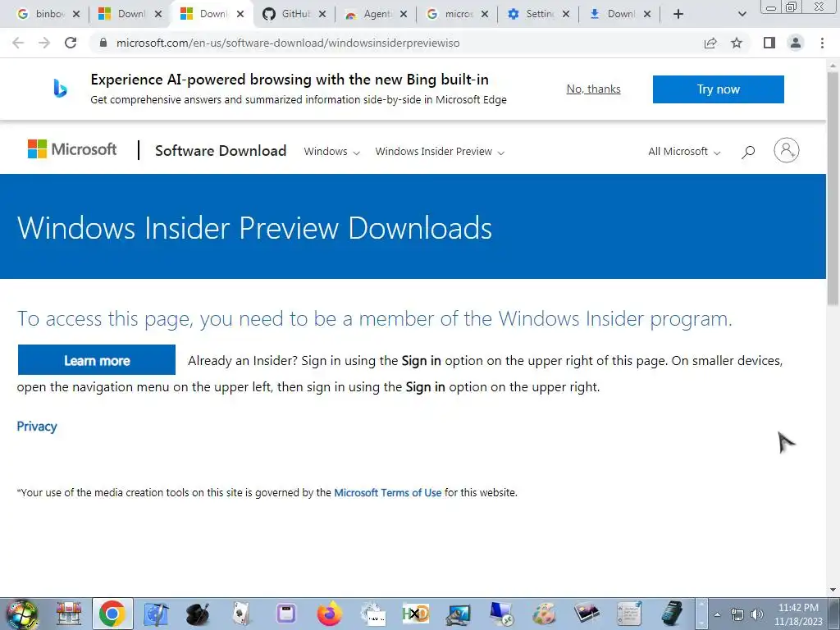The width and height of the screenshot is (840, 630).
Task: Open the solitaire cards taskbar icon
Action: (242, 614)
